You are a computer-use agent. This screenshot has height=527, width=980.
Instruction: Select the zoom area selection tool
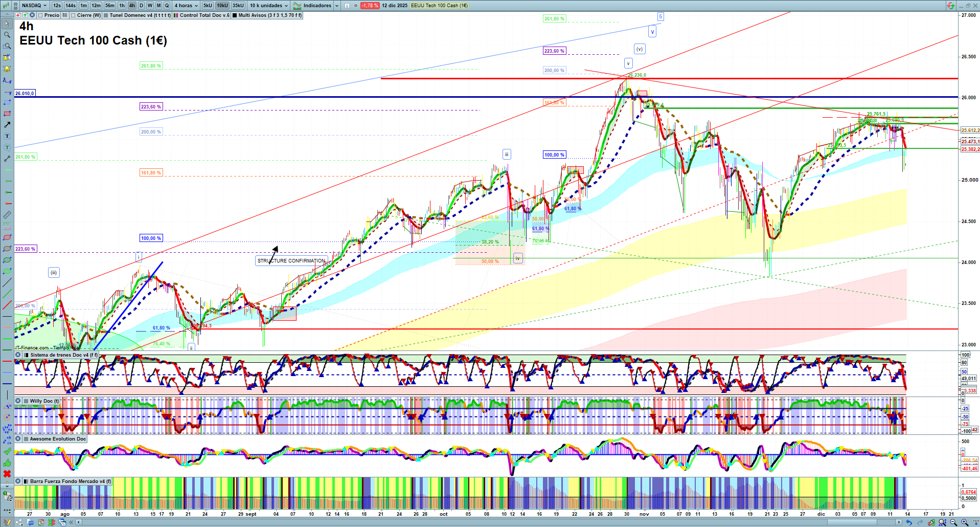coord(7,46)
